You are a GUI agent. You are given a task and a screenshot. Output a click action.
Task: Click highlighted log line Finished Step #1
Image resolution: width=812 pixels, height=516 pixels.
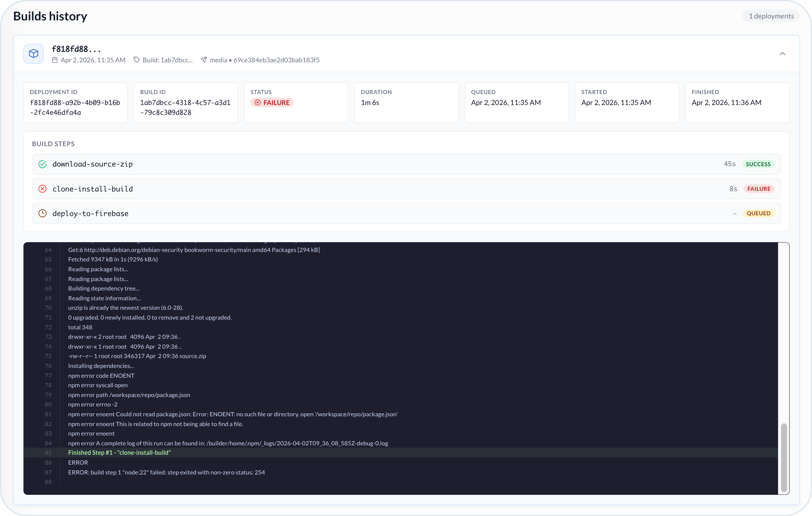119,453
